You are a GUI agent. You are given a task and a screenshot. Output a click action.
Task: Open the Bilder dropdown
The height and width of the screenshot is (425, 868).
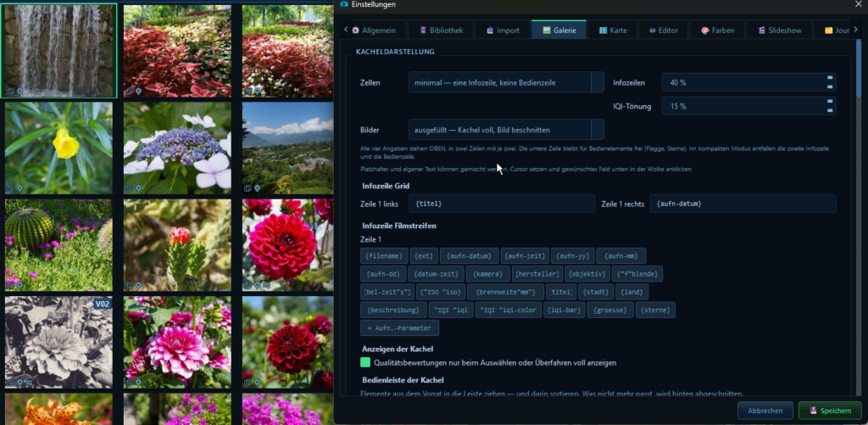click(x=507, y=130)
